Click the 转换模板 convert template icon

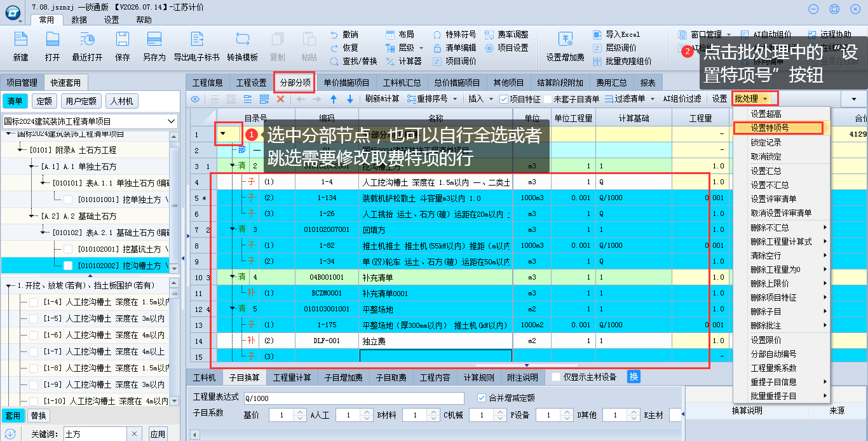coord(243,39)
